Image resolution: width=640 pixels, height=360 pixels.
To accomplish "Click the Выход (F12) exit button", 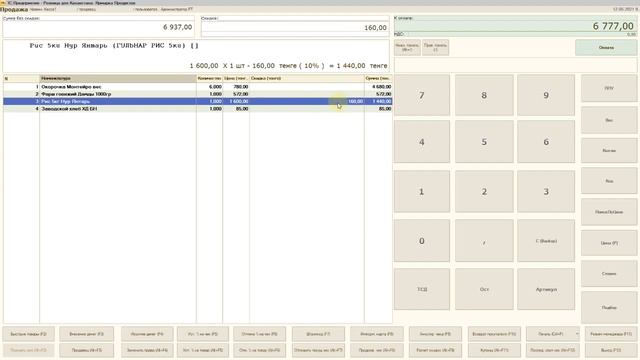I will (611, 350).
